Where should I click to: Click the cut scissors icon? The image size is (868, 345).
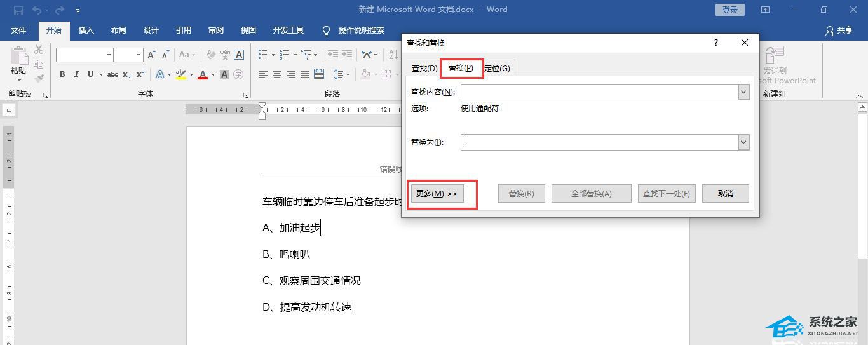click(x=39, y=50)
